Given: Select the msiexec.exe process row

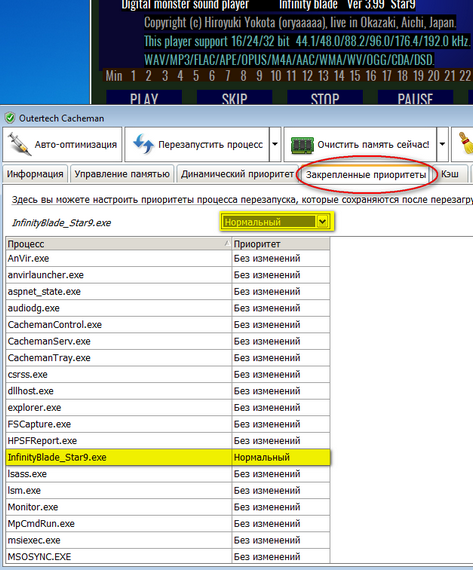Looking at the screenshot, I should point(168,540).
